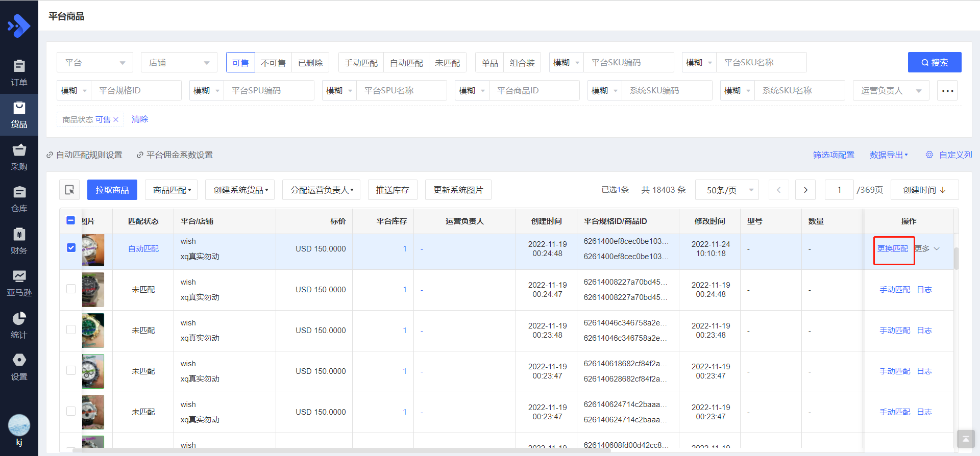Open 筛选项配置 link
The height and width of the screenshot is (456, 980).
coord(834,155)
